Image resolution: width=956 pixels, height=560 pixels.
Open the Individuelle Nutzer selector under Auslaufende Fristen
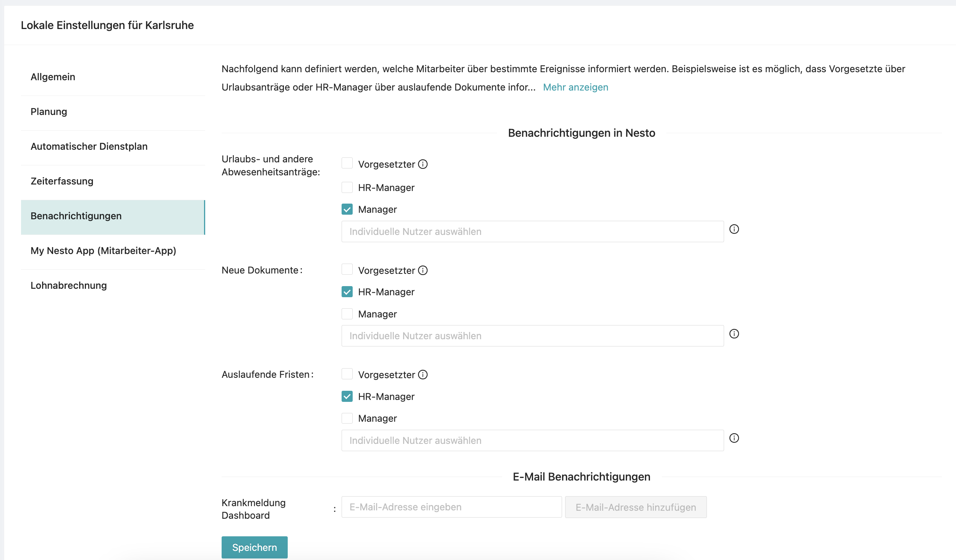coord(531,440)
